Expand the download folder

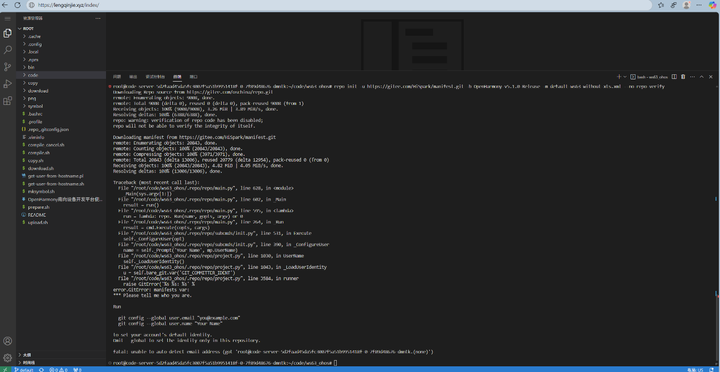(x=62, y=91)
